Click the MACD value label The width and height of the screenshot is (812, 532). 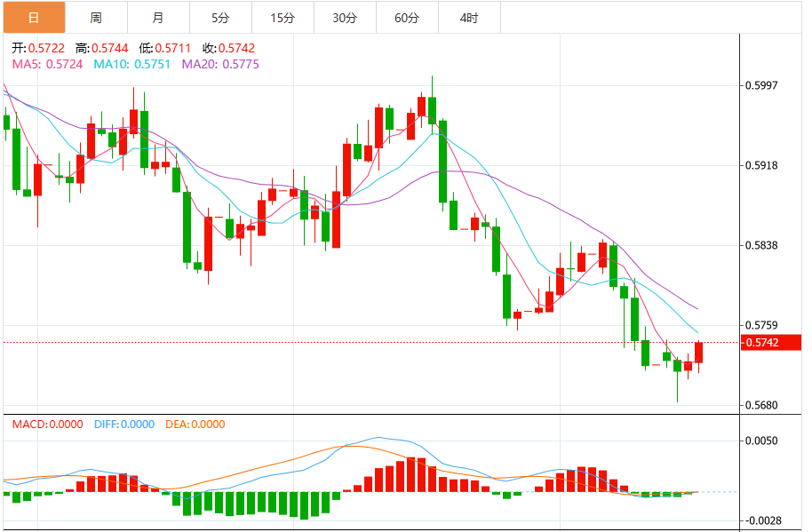(47, 425)
